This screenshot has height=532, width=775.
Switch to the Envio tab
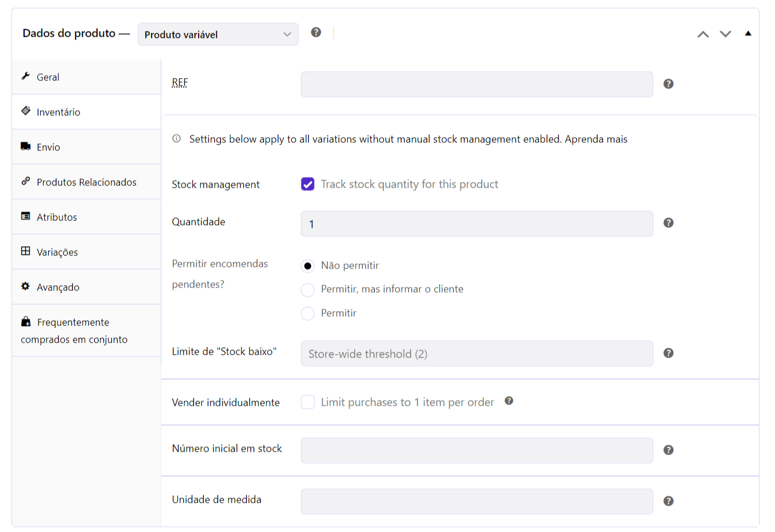pyautogui.click(x=86, y=147)
